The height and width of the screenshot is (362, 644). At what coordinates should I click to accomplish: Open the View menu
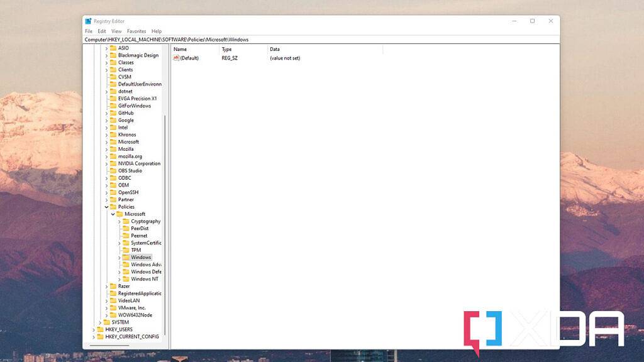click(x=116, y=30)
